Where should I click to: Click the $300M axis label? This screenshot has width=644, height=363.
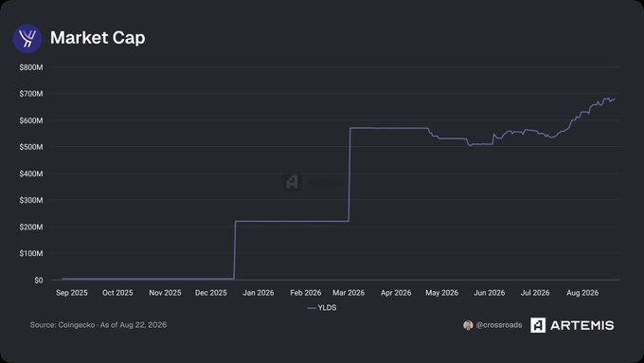coord(31,200)
